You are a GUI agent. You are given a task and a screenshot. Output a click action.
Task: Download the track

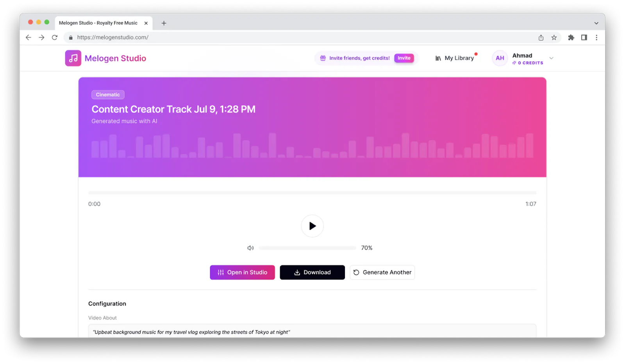312,272
